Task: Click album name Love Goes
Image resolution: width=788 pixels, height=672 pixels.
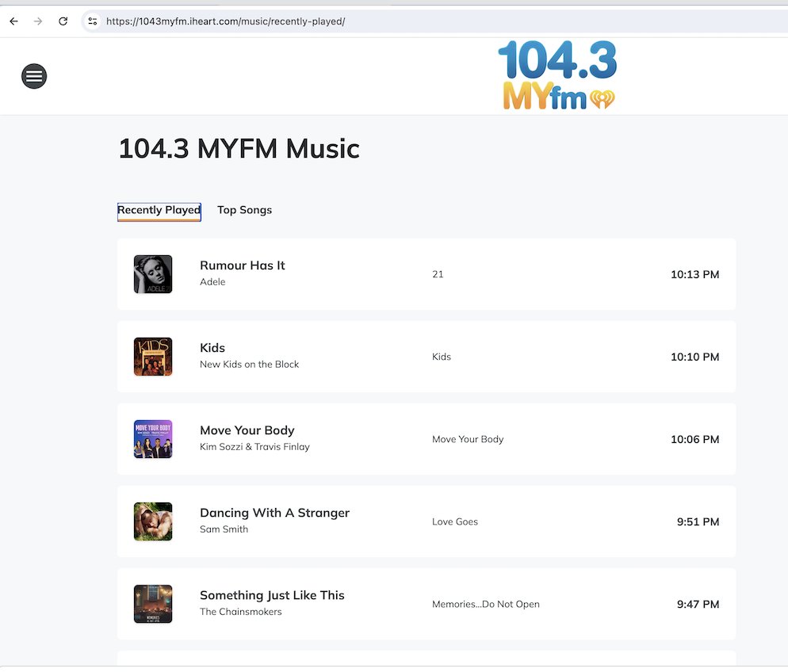Action: [455, 521]
